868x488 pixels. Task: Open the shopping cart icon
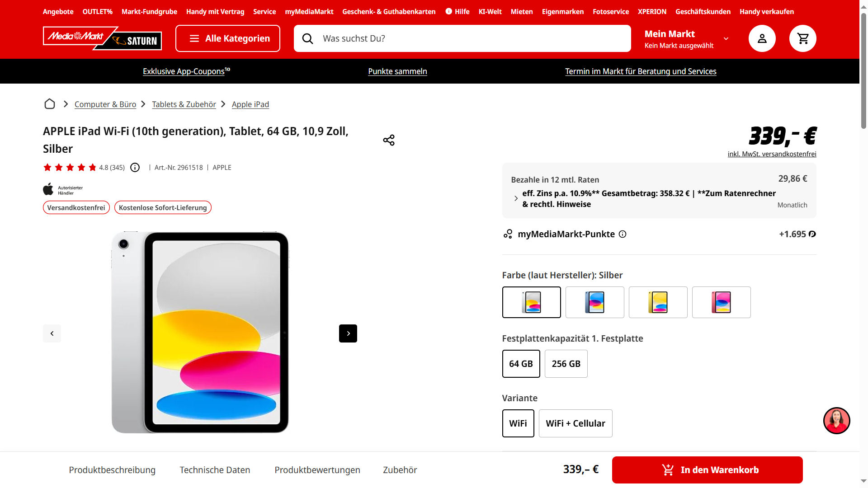(x=802, y=38)
